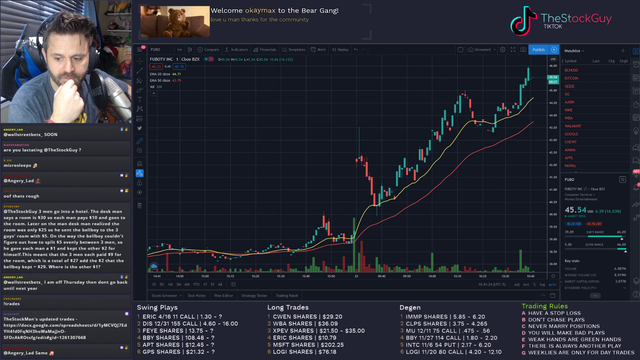The height and width of the screenshot is (360, 640).
Task: Toggle the ext extended hours option
Action: 526,284
